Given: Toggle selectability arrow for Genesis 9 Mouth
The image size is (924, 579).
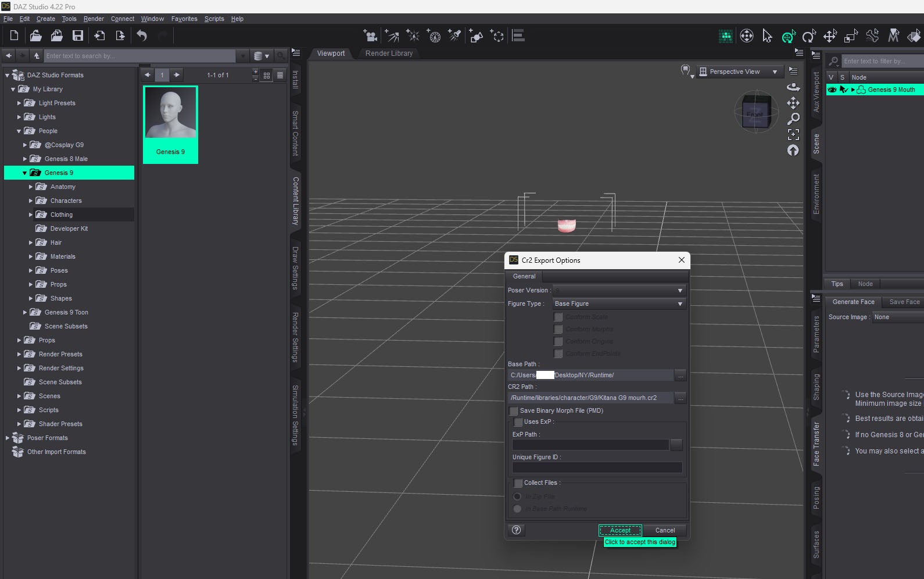Looking at the screenshot, I should [844, 90].
